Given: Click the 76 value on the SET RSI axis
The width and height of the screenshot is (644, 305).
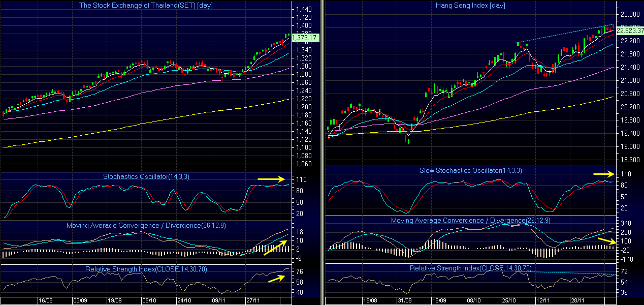Looking at the screenshot, I should click(x=300, y=271).
